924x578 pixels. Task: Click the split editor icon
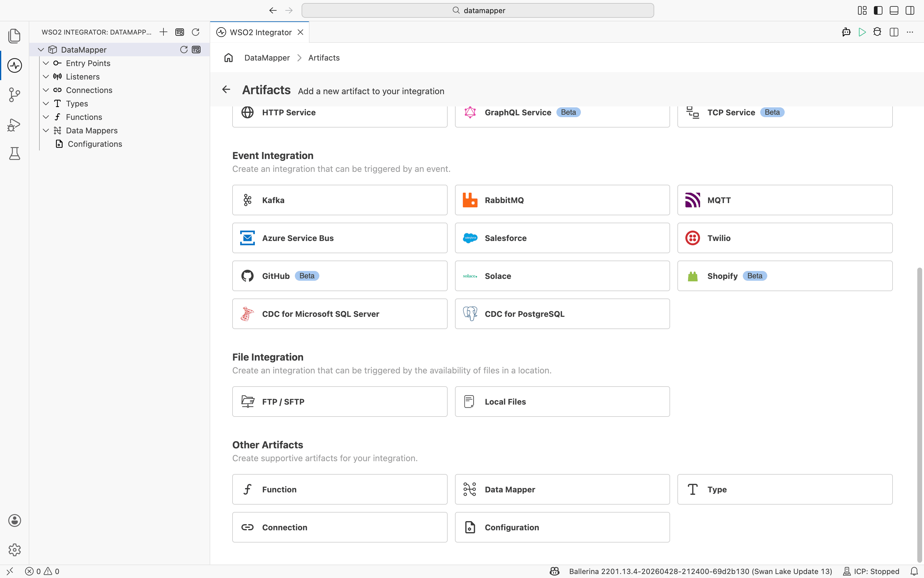click(894, 32)
